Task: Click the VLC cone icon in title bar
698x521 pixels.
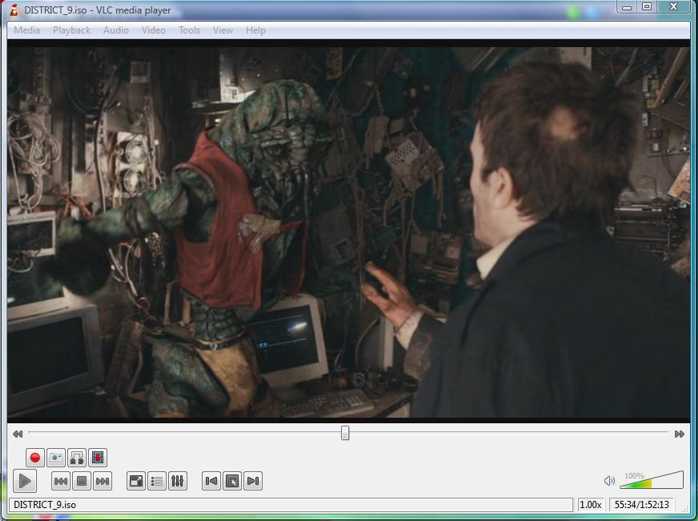Action: (x=14, y=10)
